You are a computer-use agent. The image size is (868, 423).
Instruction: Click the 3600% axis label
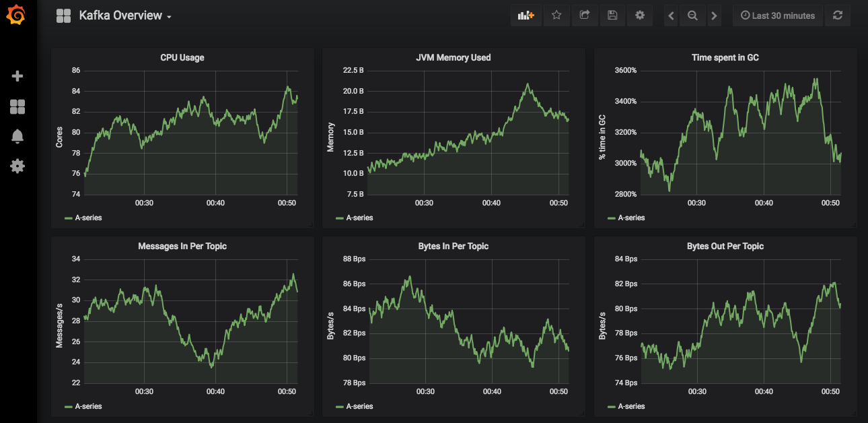(x=626, y=71)
